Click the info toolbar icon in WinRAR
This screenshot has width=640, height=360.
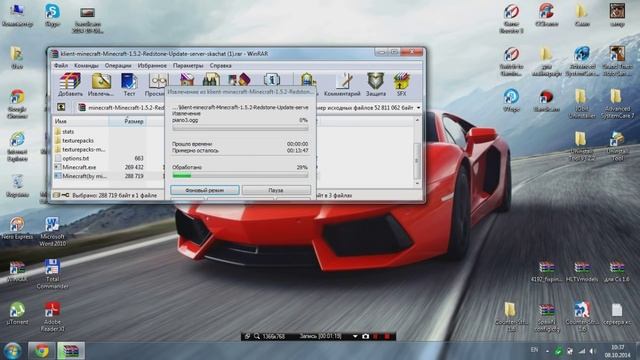pos(272,79)
